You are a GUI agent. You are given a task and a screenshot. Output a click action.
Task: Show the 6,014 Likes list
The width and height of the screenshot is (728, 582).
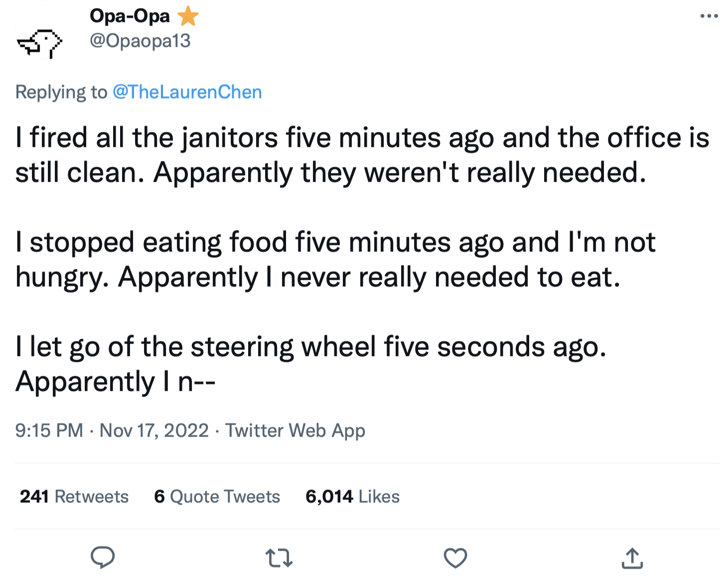[x=352, y=496]
